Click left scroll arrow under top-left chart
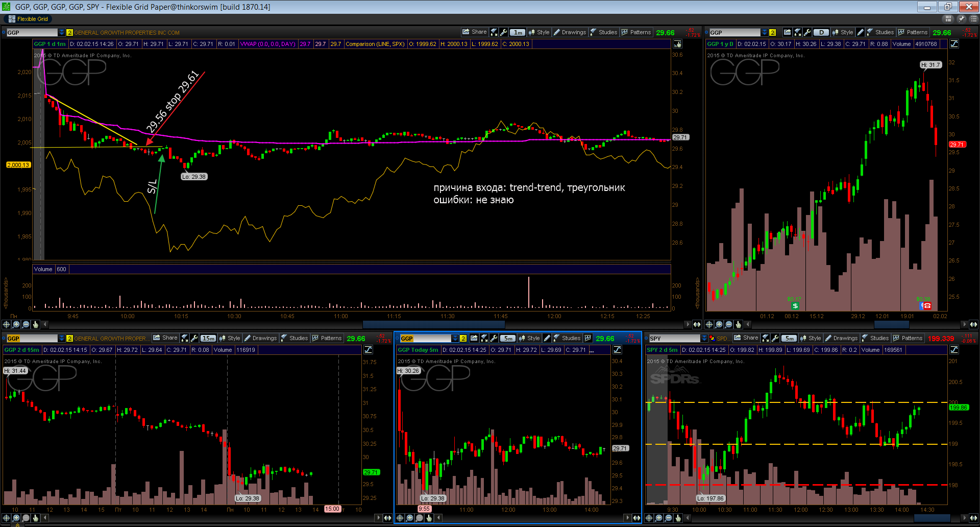The height and width of the screenshot is (527, 980). (x=45, y=324)
